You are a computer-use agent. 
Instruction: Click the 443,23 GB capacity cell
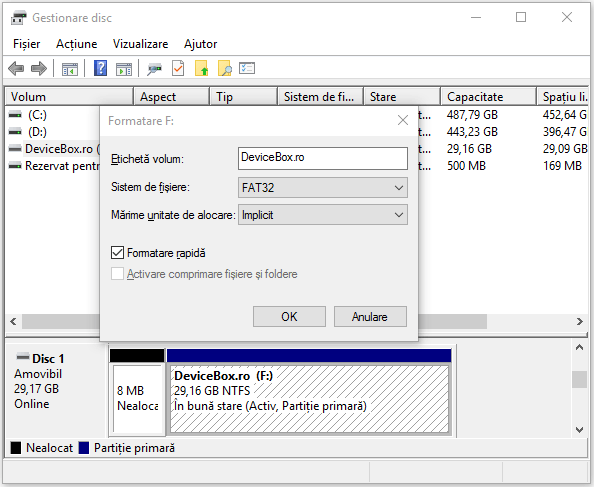(x=472, y=131)
